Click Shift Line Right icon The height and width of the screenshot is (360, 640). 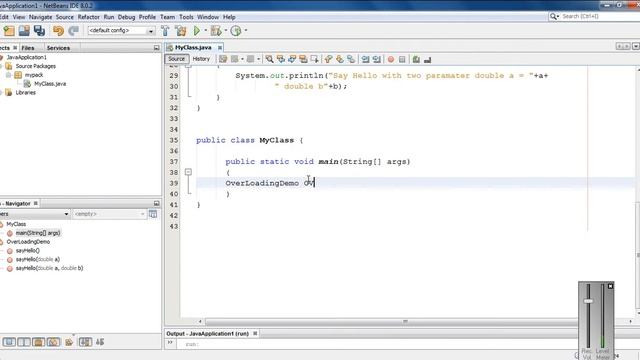click(x=377, y=60)
